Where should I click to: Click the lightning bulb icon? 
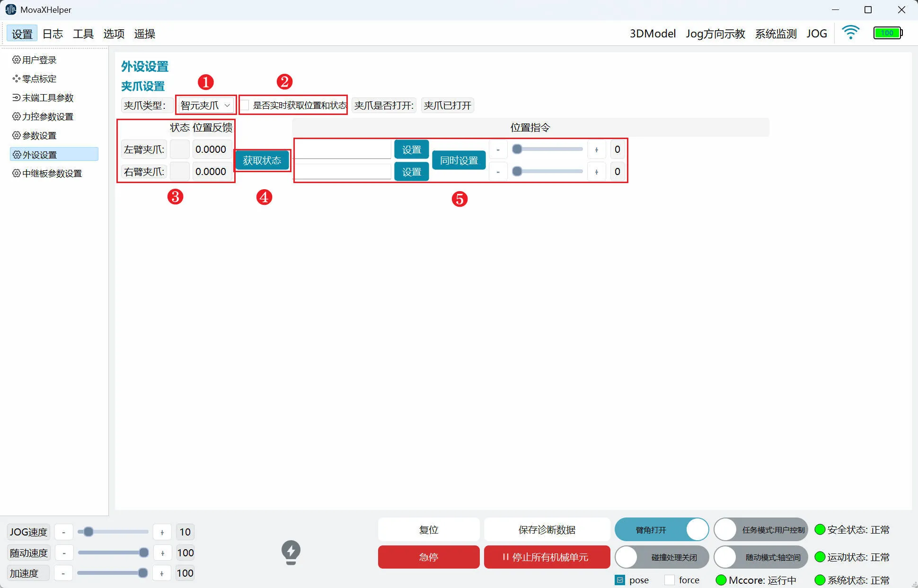coord(291,552)
